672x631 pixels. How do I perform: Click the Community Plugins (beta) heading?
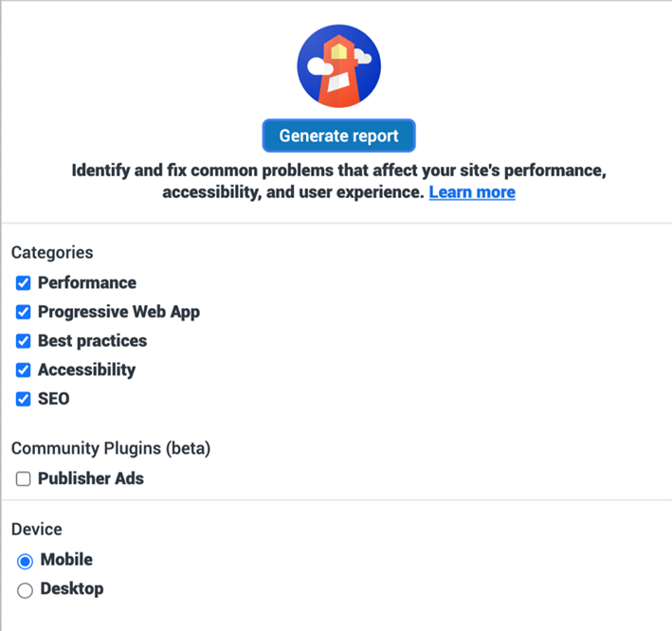coord(111,448)
